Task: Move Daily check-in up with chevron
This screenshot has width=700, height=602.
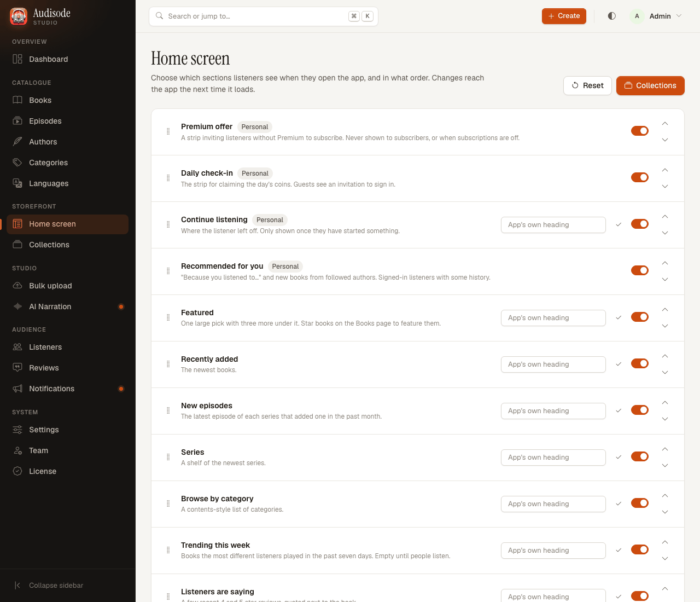Action: tap(665, 170)
